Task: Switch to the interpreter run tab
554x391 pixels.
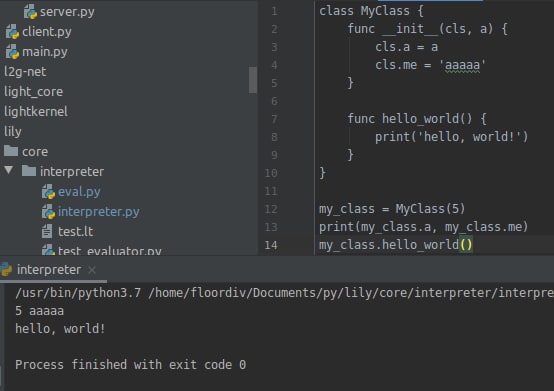Action: tap(49, 270)
